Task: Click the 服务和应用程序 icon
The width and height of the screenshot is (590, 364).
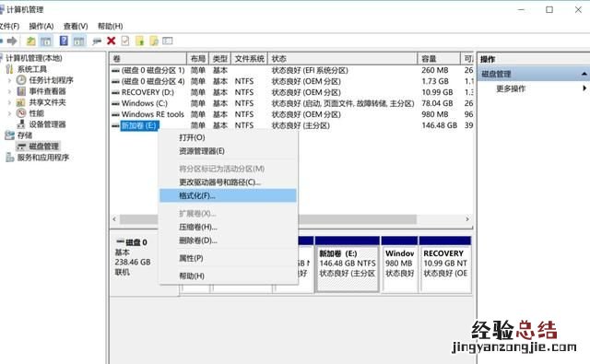Action: 10,158
